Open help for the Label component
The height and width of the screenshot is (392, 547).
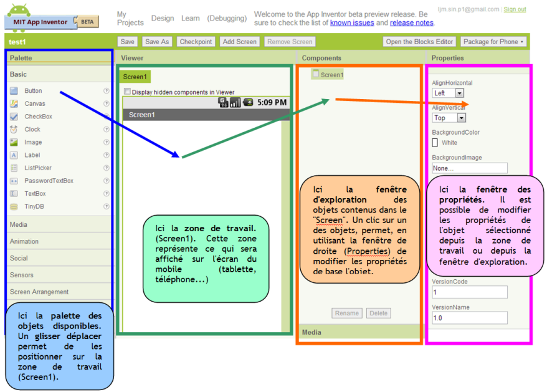[107, 155]
